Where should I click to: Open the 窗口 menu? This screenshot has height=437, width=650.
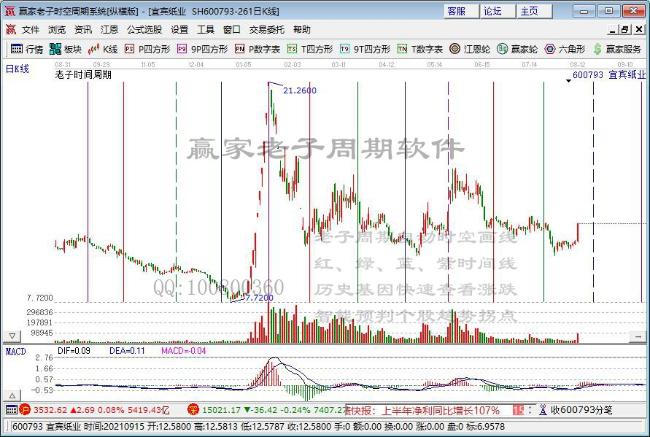(231, 30)
